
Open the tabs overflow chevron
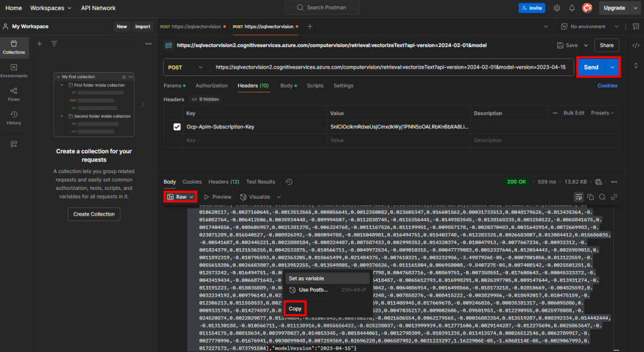(x=546, y=26)
